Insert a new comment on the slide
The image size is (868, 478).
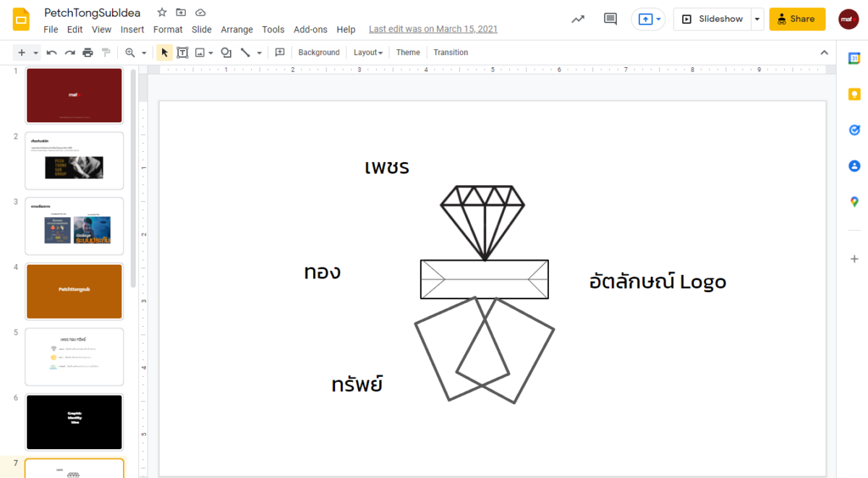(279, 52)
